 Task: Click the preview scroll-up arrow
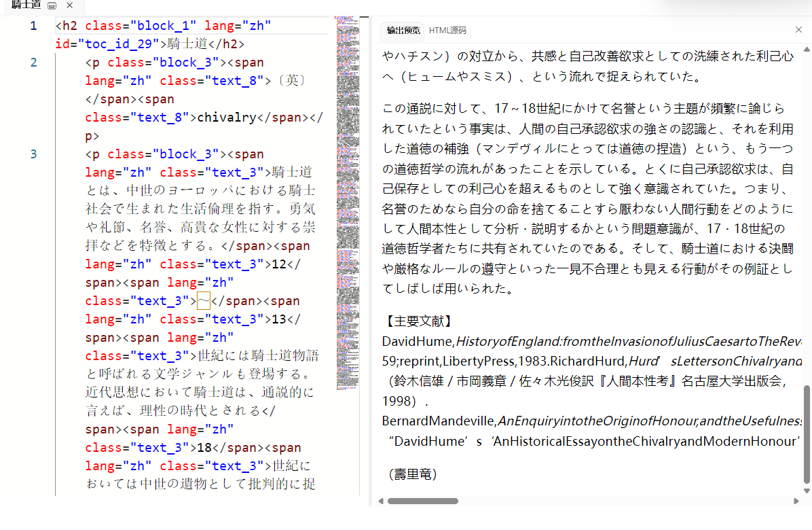pos(807,50)
